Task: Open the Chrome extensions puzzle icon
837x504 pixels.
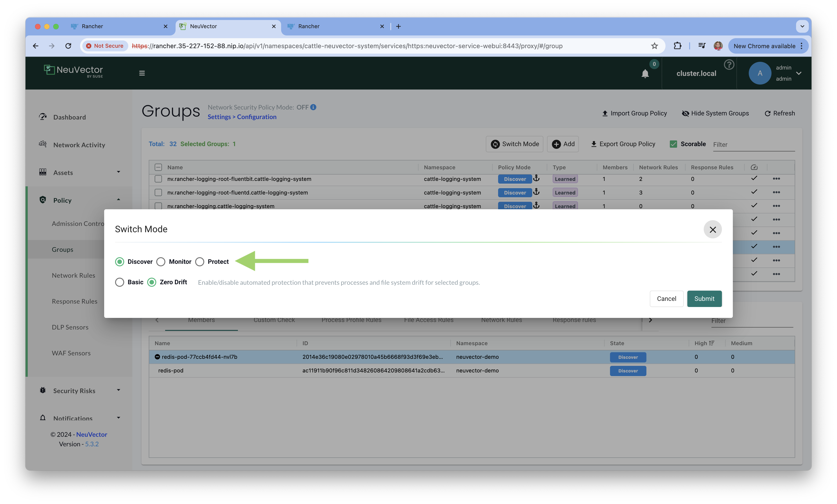Action: click(x=677, y=46)
